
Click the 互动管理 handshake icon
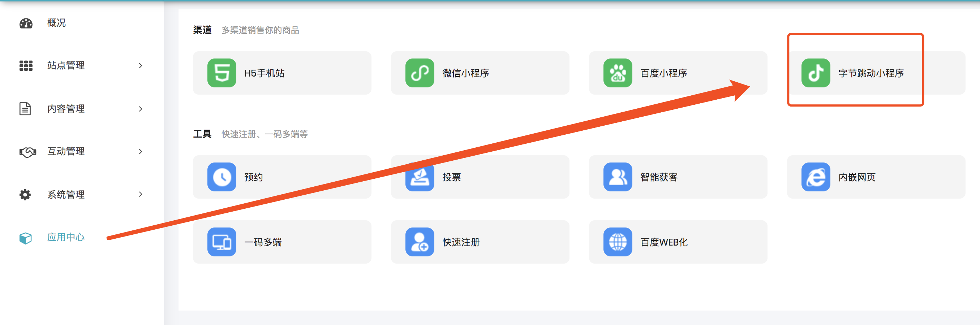pos(27,152)
